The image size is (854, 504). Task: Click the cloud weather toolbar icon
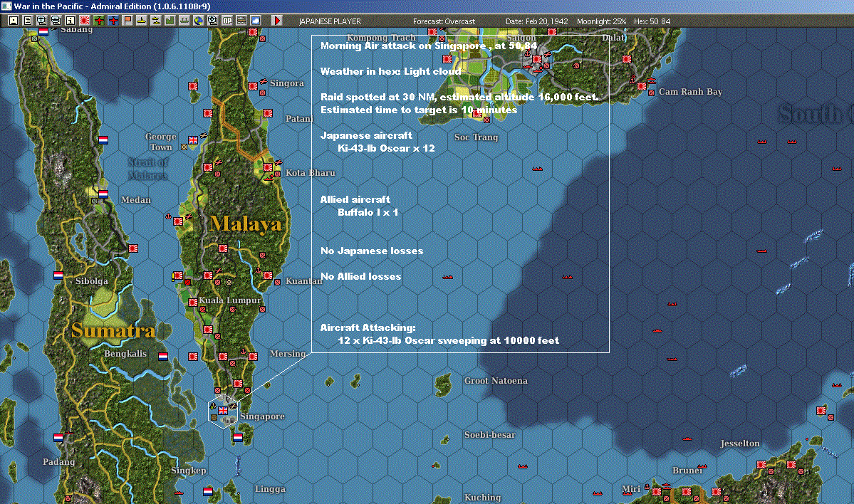[x=255, y=21]
